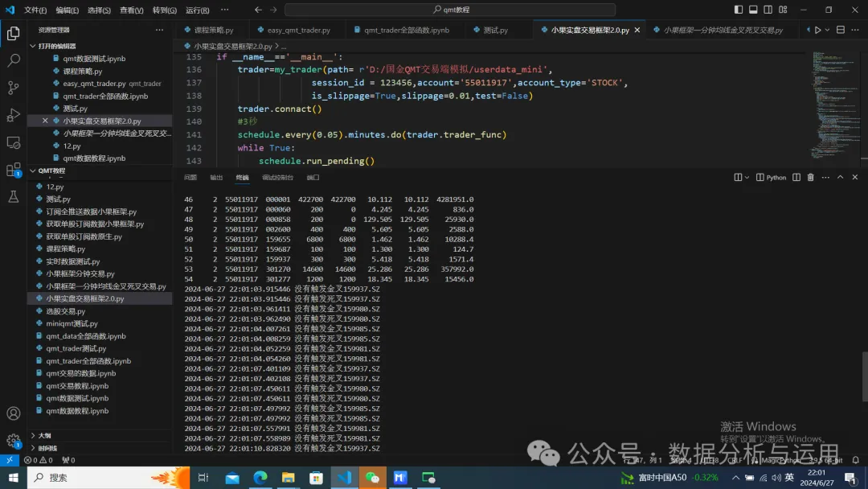Image resolution: width=868 pixels, height=489 pixels.
Task: Open the Go (转到) menu
Action: [165, 10]
